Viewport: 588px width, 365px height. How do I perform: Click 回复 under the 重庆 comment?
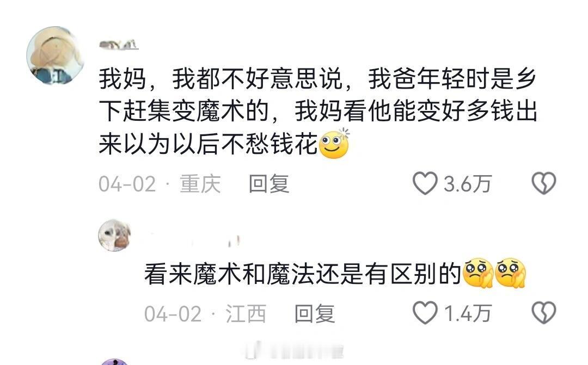coord(269,184)
